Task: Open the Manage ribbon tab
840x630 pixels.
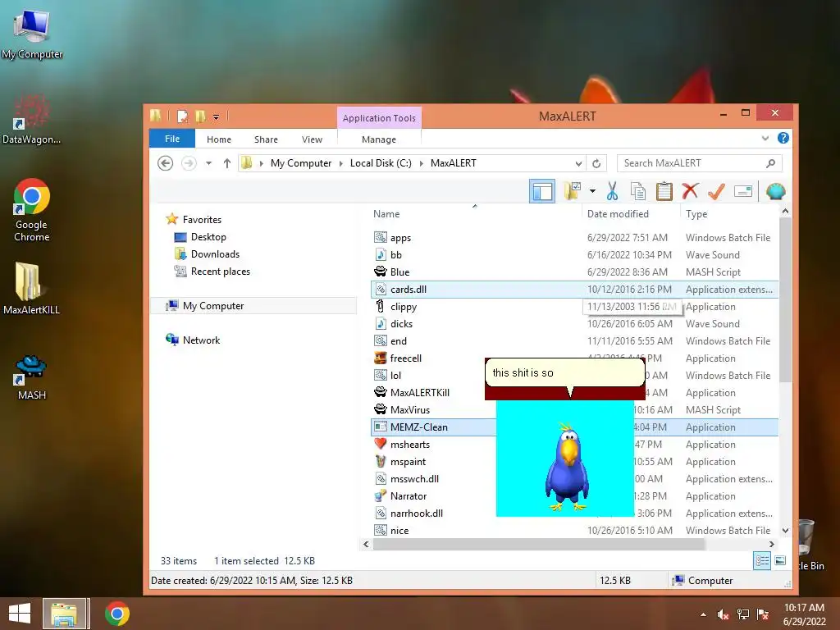Action: [379, 139]
